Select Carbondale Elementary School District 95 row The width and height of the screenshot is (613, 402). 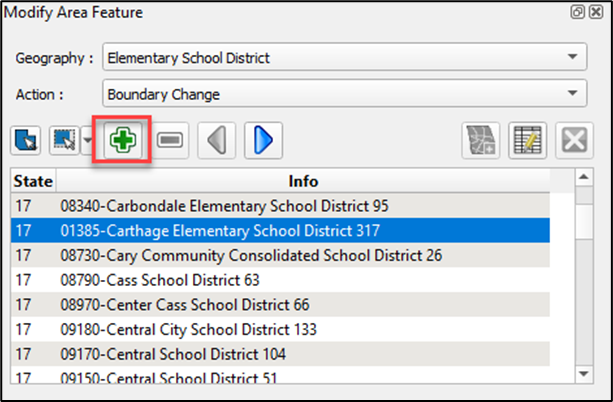point(224,206)
